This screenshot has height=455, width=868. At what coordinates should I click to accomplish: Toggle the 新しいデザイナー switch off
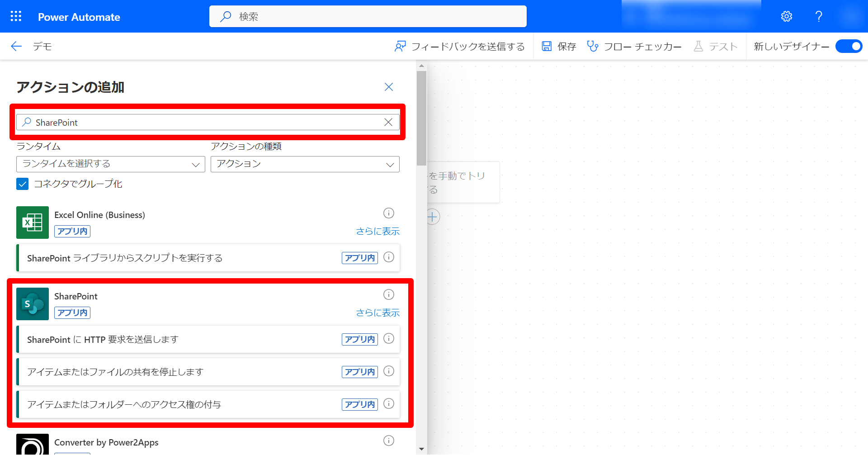coord(849,46)
